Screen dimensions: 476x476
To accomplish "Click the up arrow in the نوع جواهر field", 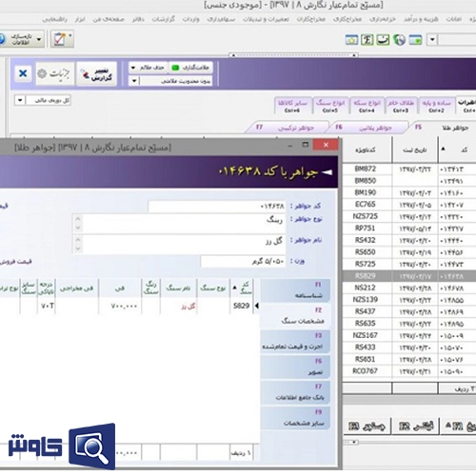I will click(x=78, y=219).
